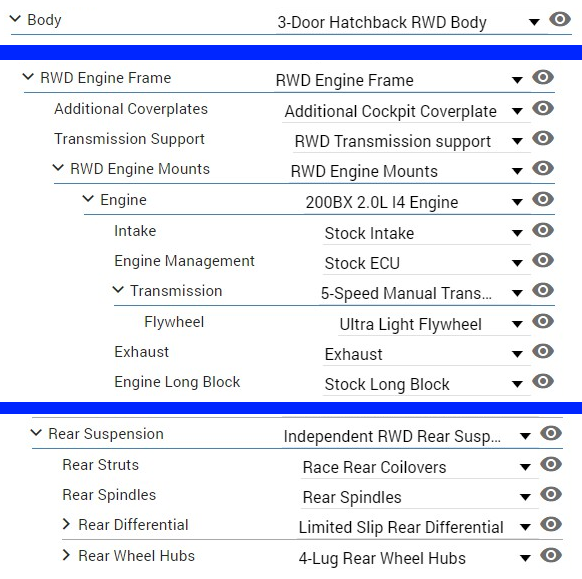The width and height of the screenshot is (582, 579).
Task: Toggle eye icon for Additional Coverplates
Action: point(543,108)
